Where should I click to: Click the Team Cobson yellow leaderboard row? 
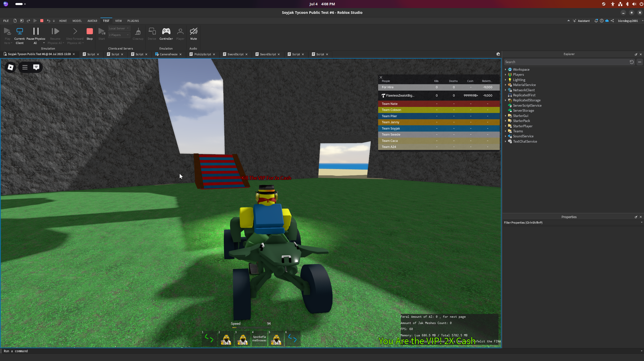439,110
